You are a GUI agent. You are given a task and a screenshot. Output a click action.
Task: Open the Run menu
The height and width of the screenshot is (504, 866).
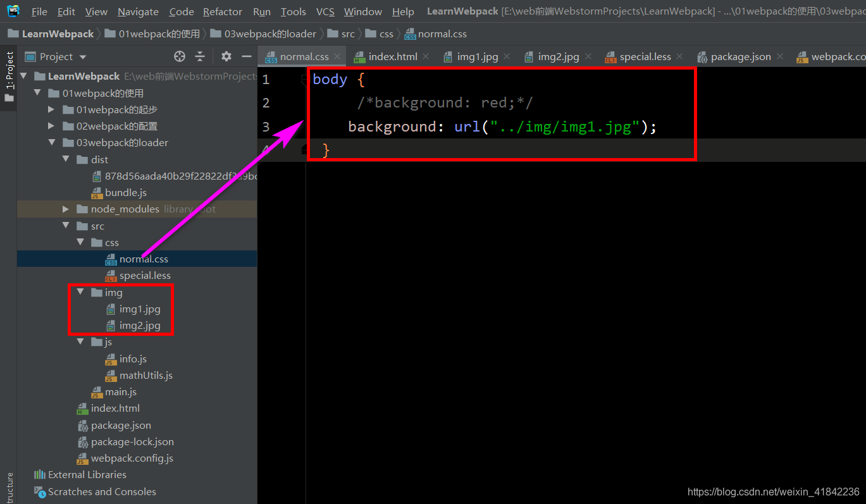point(262,11)
